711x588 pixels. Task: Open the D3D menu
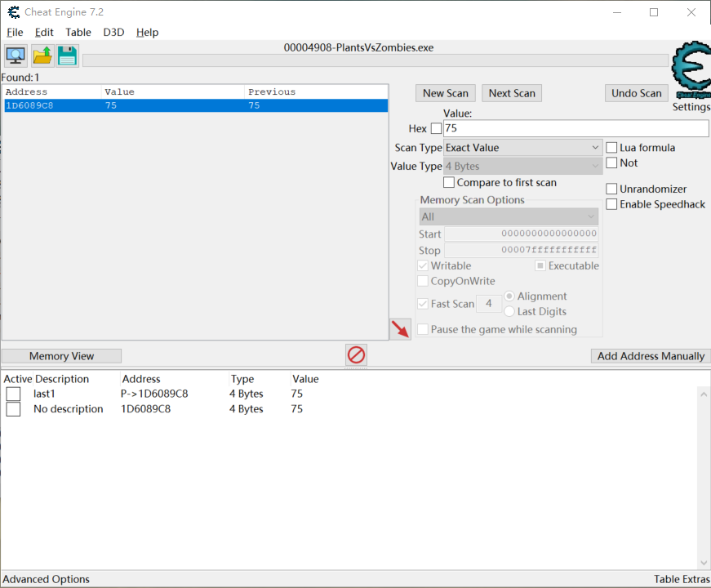113,32
